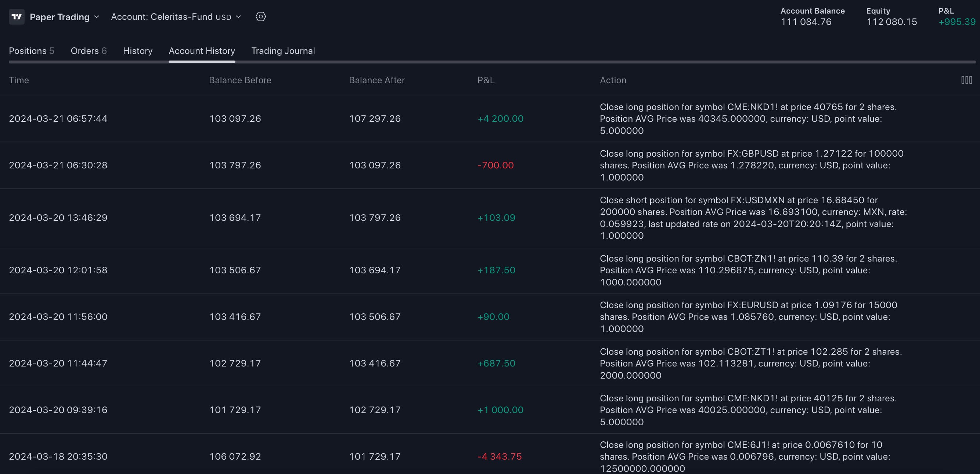Image resolution: width=980 pixels, height=474 pixels.
Task: Click the Time column header
Action: [x=19, y=80]
